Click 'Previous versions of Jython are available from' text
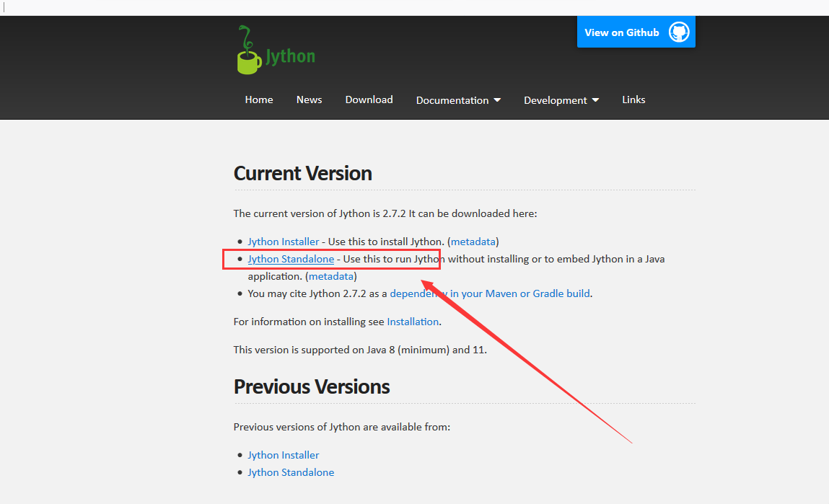829x504 pixels. coord(342,427)
